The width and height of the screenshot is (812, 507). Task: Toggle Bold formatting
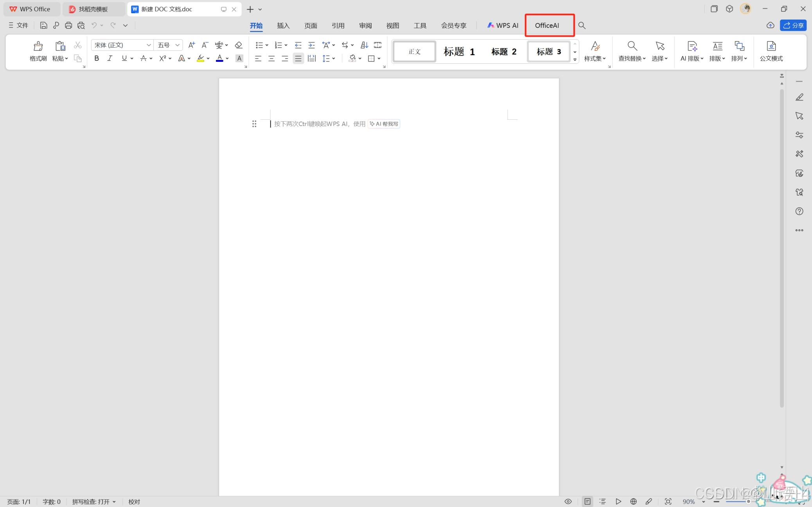(97, 58)
